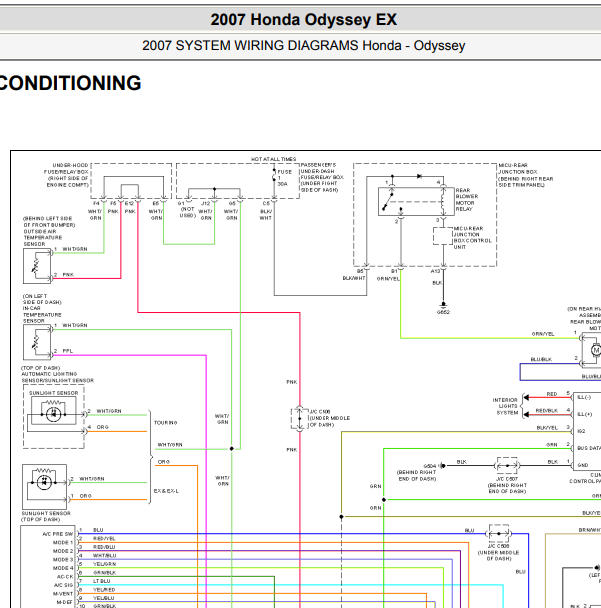Click the IG2 terminal label
Image resolution: width=601 pixels, height=608 pixels.
pyautogui.click(x=581, y=431)
